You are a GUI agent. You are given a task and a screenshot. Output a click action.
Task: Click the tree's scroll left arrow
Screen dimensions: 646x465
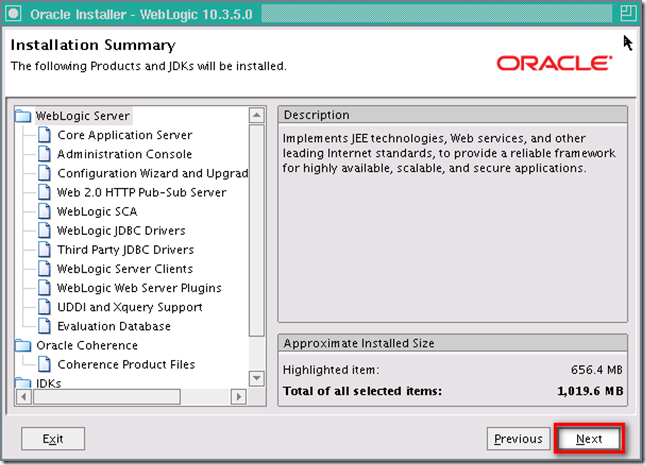(x=24, y=397)
